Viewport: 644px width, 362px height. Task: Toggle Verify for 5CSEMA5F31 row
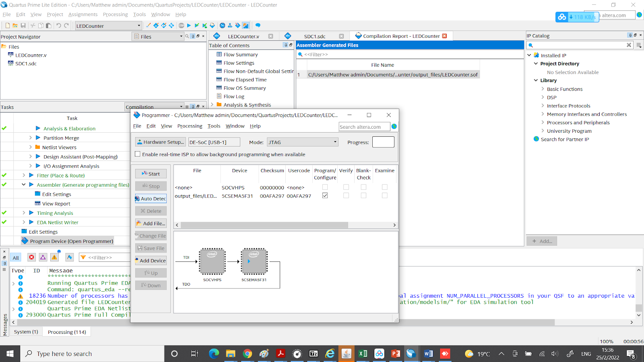click(346, 195)
